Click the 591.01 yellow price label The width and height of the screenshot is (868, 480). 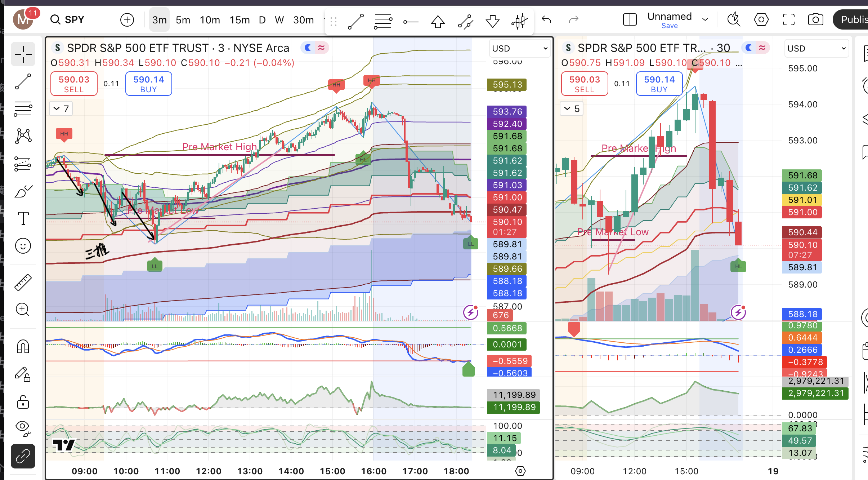(x=802, y=200)
